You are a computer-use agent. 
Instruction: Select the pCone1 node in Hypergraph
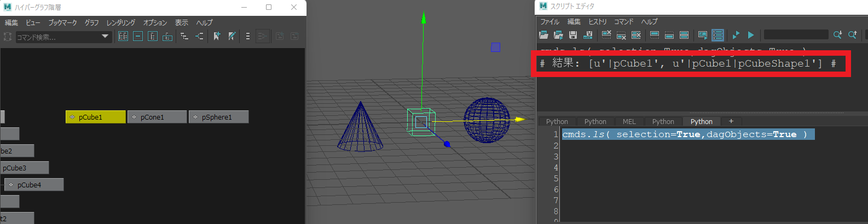point(157,117)
